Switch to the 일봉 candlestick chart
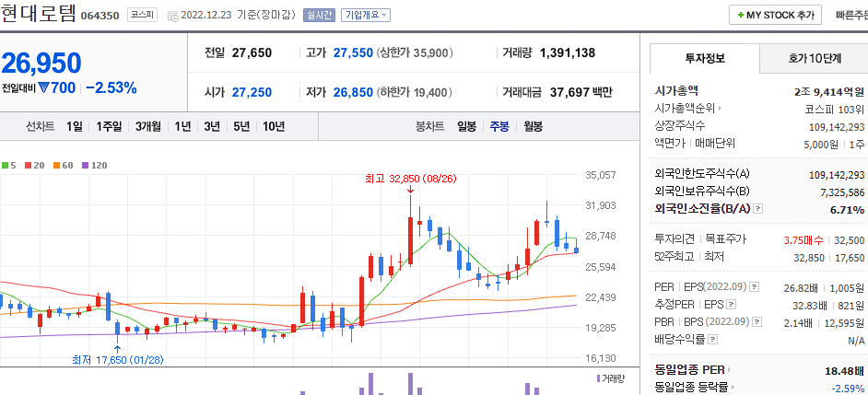This screenshot has width=868, height=395. click(466, 127)
